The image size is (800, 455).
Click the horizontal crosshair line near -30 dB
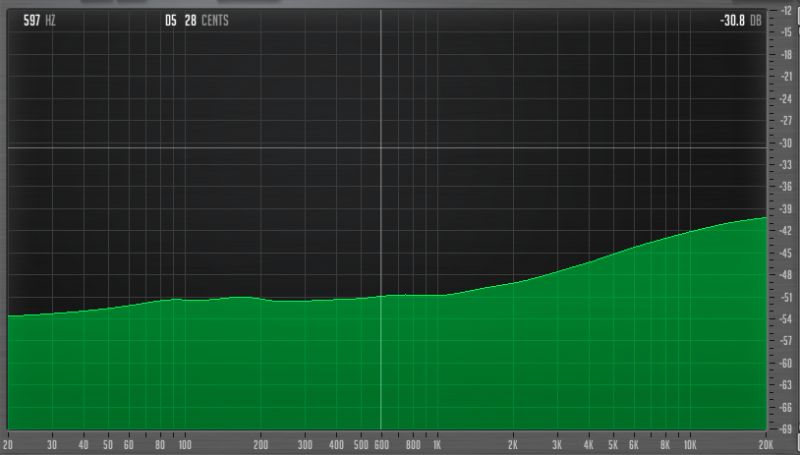200,148
